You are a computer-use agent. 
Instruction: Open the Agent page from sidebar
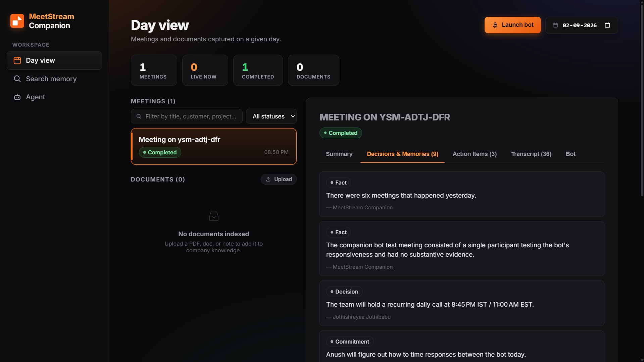coord(54,97)
